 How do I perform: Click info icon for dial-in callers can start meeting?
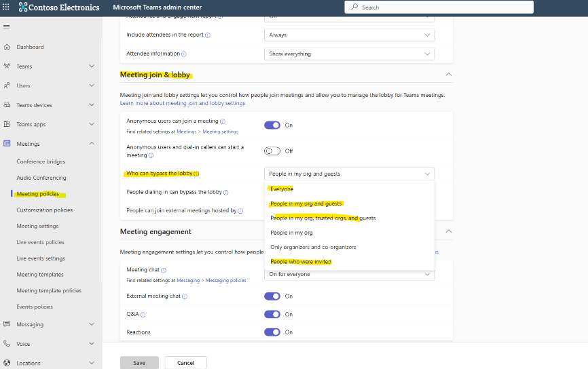coord(151,155)
